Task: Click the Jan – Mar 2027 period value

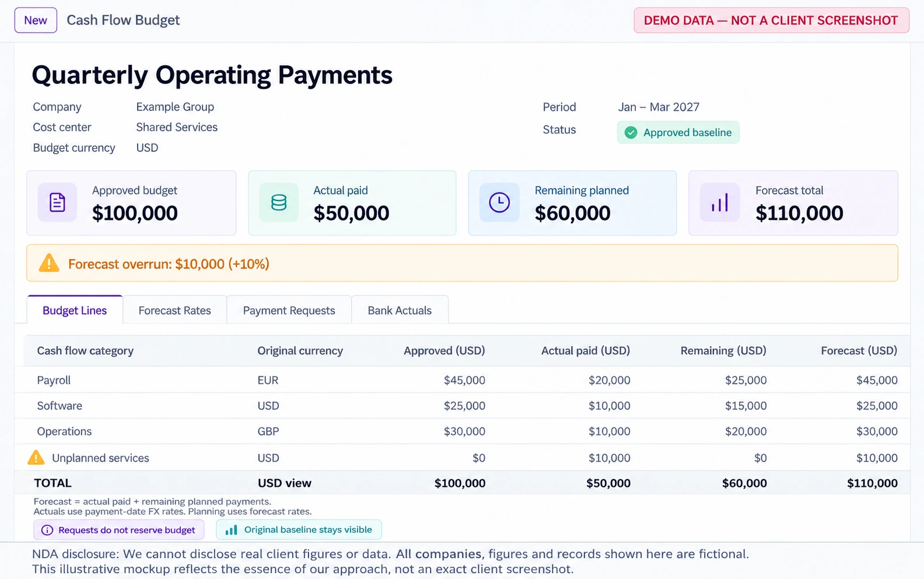Action: tap(659, 107)
